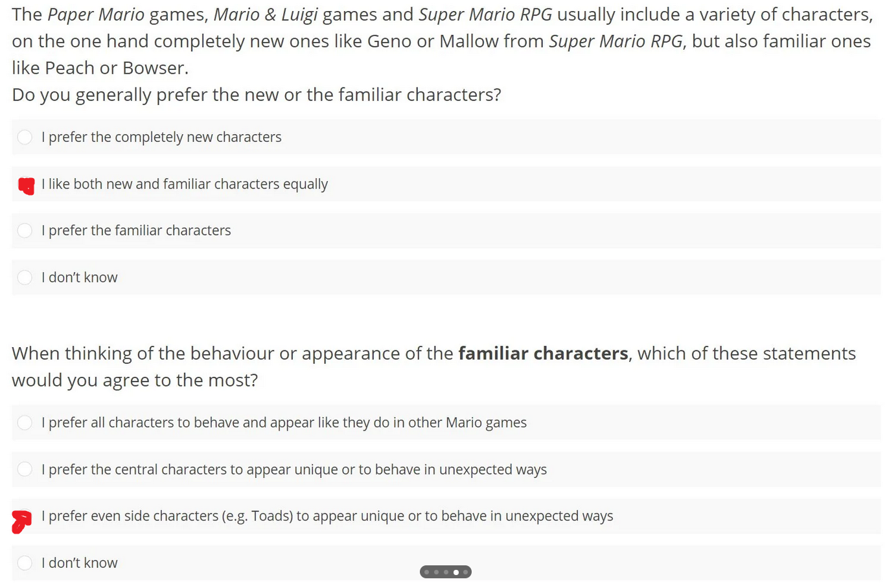Click the active white page indicator dot
This screenshot has width=887, height=588.
tap(456, 572)
